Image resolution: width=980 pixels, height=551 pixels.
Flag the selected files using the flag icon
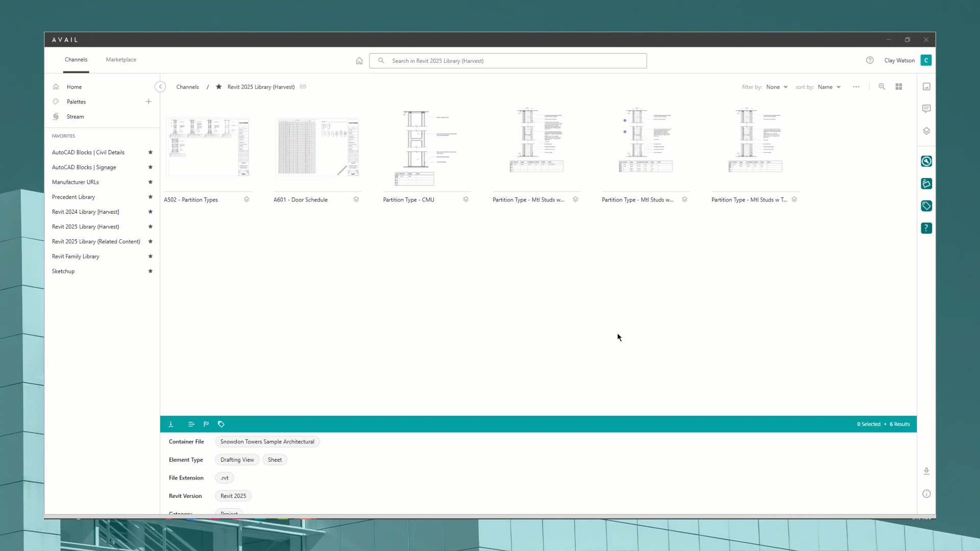click(206, 424)
